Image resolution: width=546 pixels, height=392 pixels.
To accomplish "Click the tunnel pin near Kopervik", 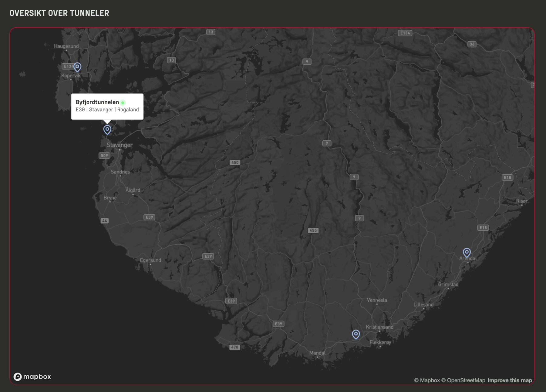I will coord(77,67).
